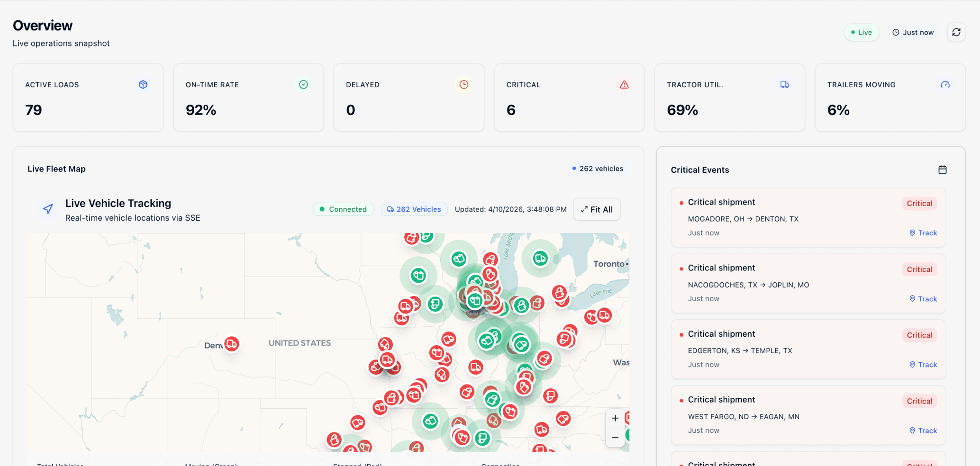
Task: Click the On-Time Rate checkmark icon
Action: click(x=303, y=84)
